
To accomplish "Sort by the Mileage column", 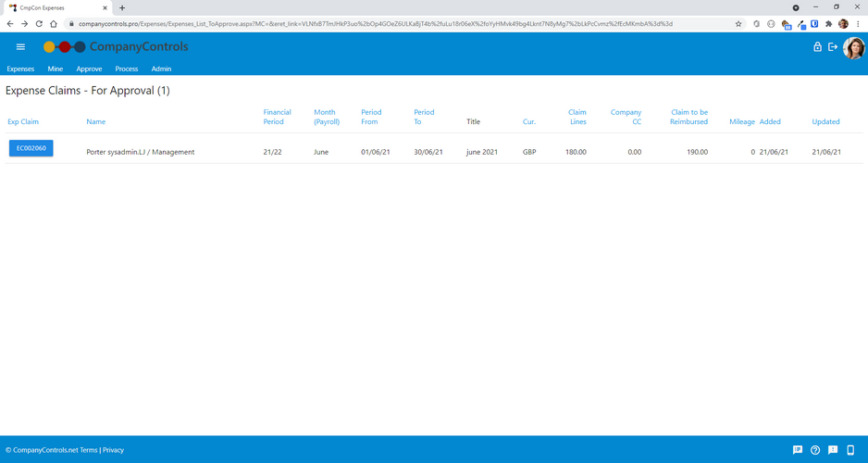I will (x=742, y=122).
